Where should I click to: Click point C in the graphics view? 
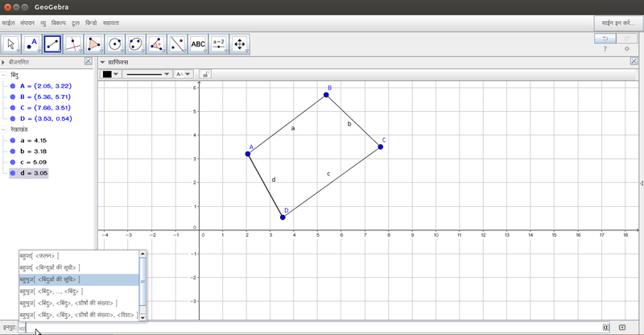pyautogui.click(x=380, y=147)
